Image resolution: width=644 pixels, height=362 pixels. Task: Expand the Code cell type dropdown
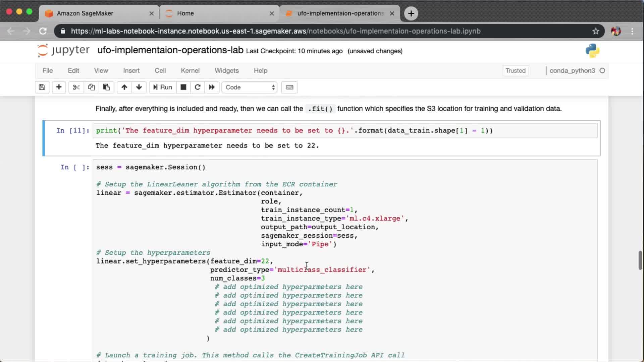point(250,87)
